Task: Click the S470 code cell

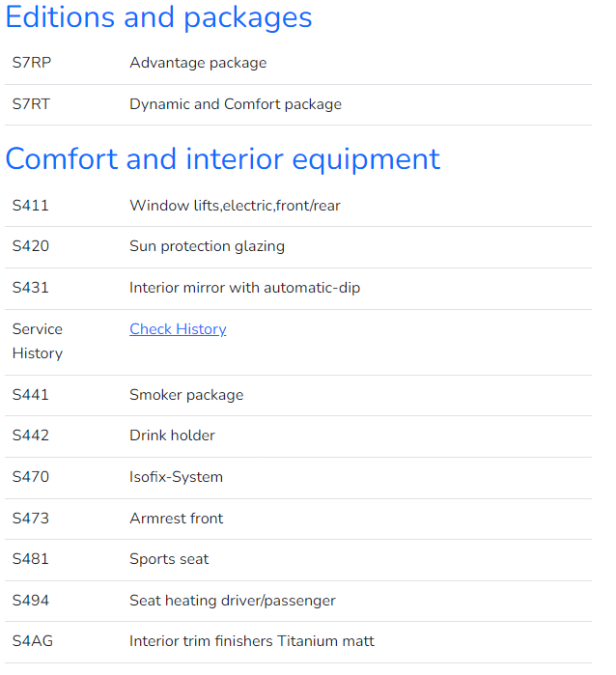Action: (x=31, y=477)
